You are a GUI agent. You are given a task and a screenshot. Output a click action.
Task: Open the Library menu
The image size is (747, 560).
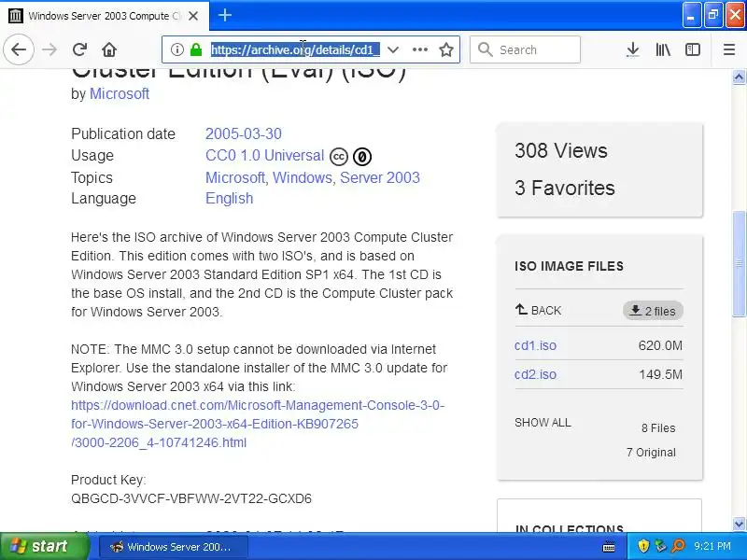coord(663,49)
